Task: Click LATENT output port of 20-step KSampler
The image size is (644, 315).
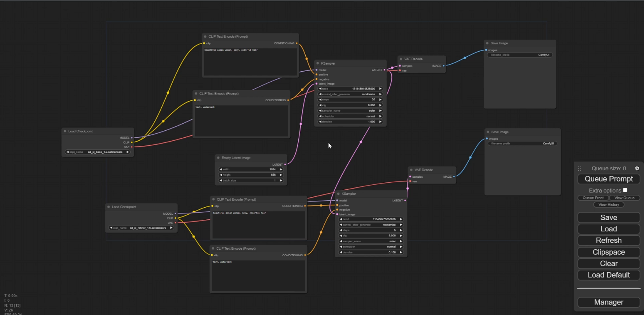Action: pyautogui.click(x=385, y=70)
